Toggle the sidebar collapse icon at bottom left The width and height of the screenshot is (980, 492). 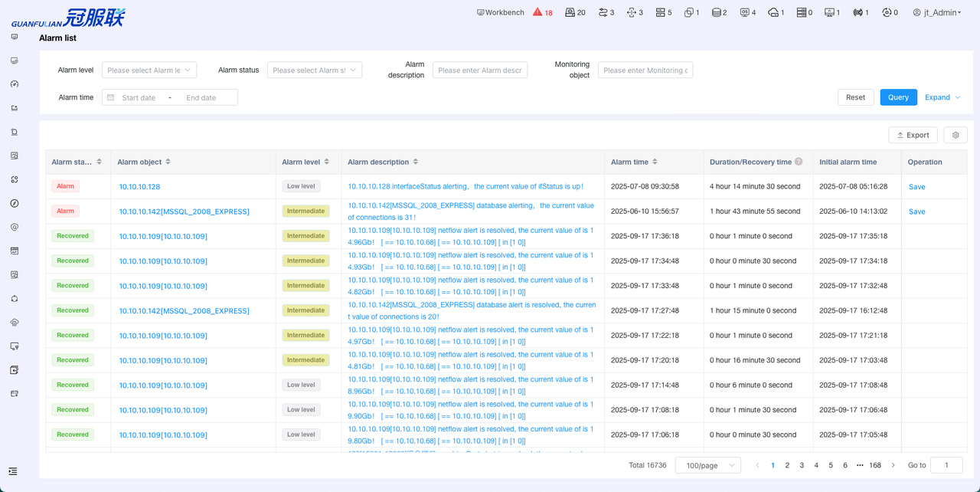tap(13, 471)
